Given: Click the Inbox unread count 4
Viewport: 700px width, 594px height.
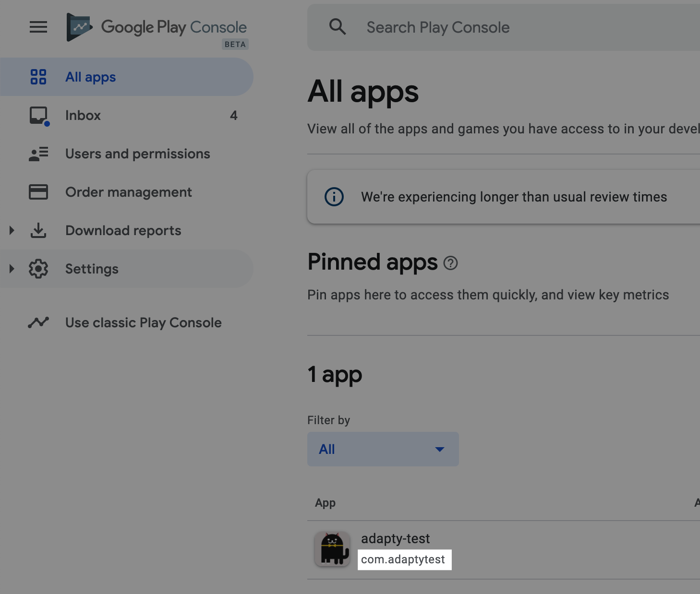Looking at the screenshot, I should pos(234,116).
